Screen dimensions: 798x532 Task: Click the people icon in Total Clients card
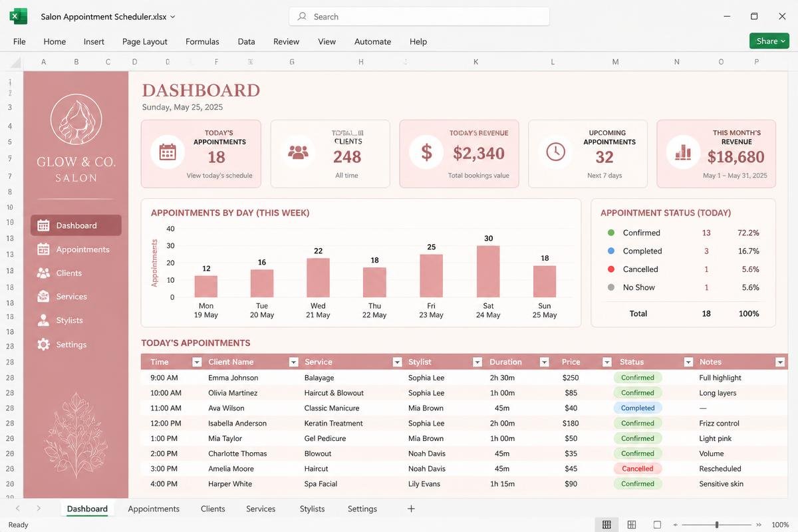298,152
